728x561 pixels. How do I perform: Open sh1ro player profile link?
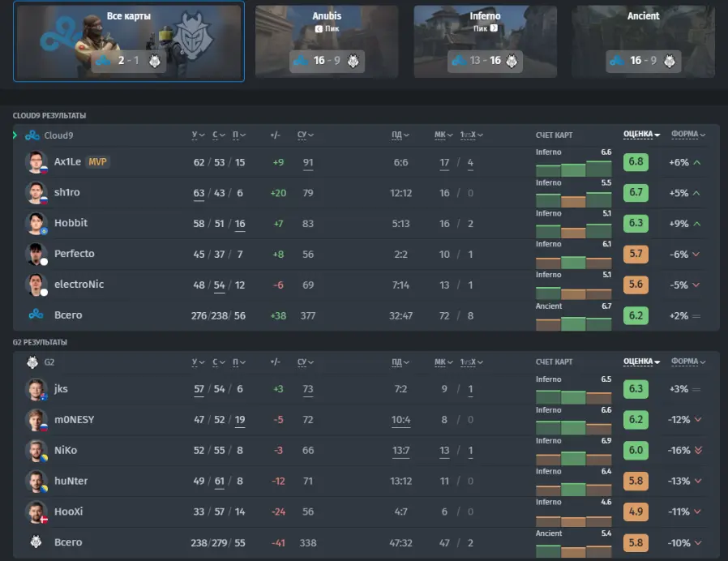point(66,192)
